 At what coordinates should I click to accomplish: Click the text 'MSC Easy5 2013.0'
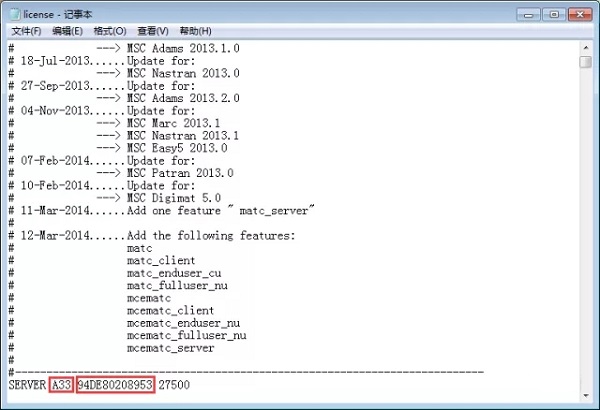[x=177, y=148]
